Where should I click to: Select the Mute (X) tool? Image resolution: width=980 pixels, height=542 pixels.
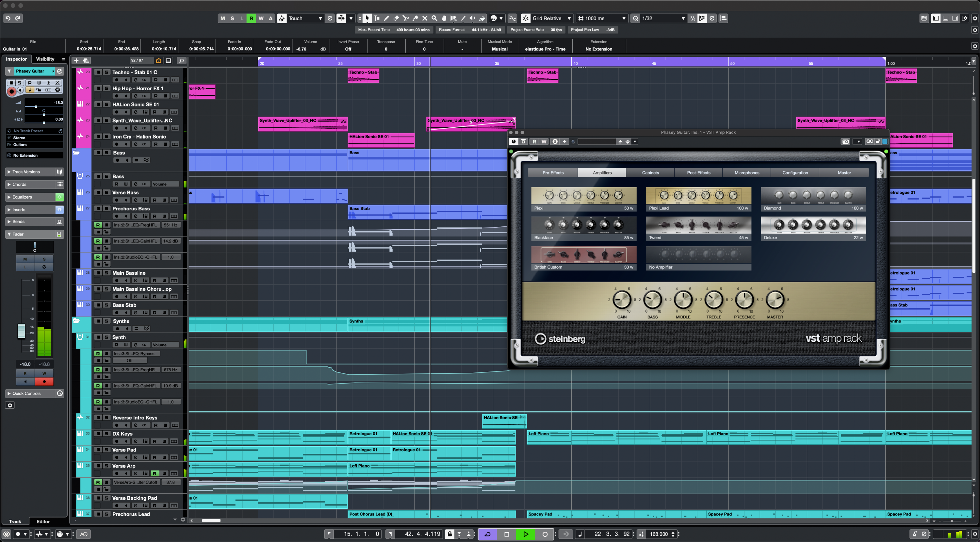point(425,18)
